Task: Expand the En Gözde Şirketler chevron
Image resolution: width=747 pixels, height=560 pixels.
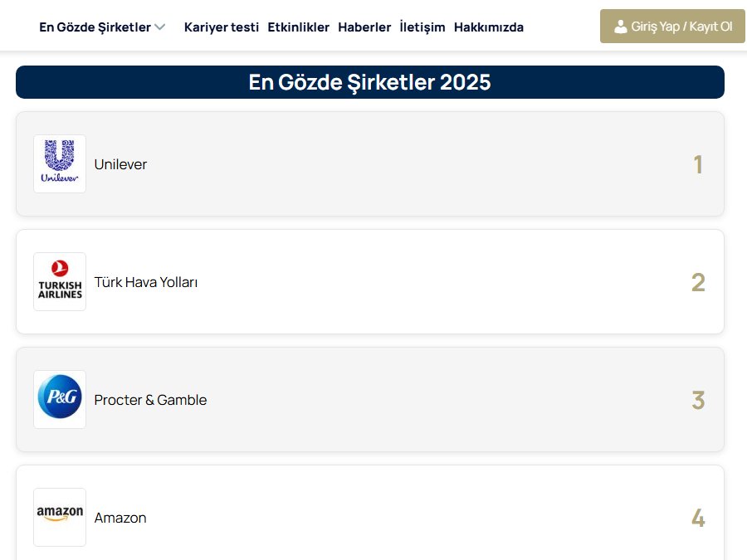Action: coord(159,27)
